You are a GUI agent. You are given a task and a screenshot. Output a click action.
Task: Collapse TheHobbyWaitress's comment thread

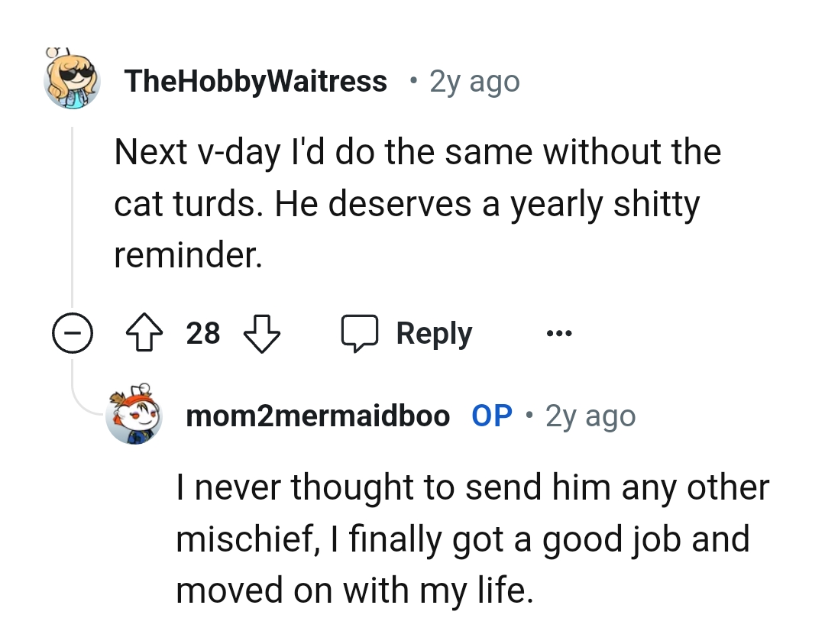tap(73, 332)
